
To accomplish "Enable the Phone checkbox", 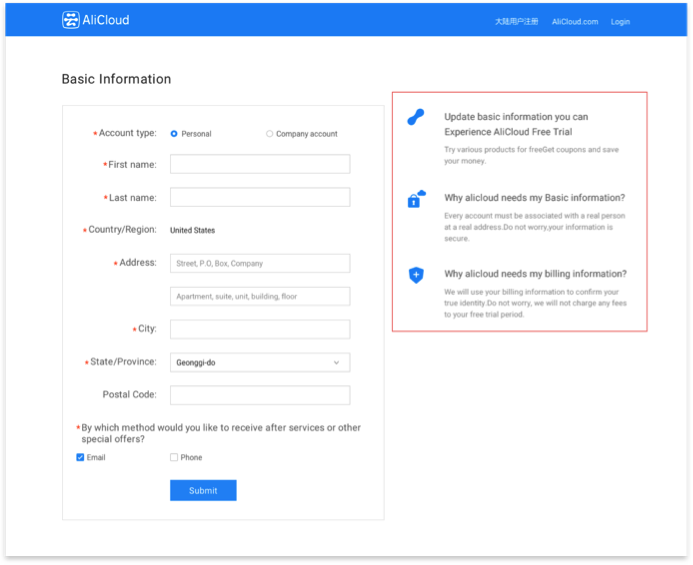I will (174, 458).
